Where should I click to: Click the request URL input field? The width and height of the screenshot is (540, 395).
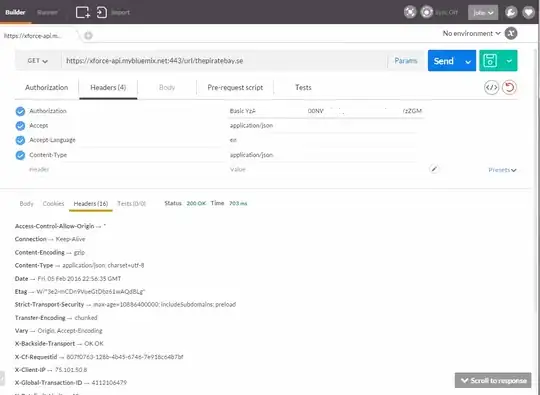tap(225, 61)
